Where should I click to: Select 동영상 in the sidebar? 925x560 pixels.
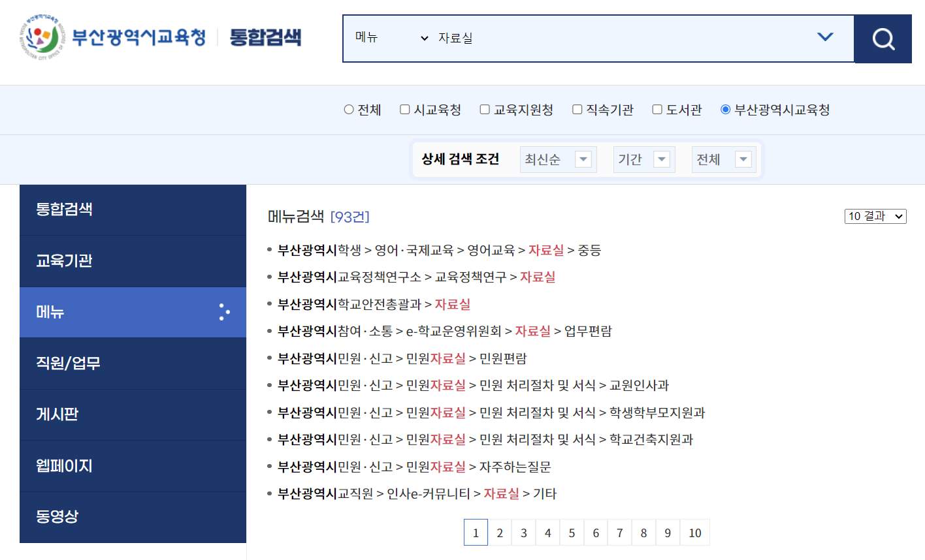(x=133, y=517)
